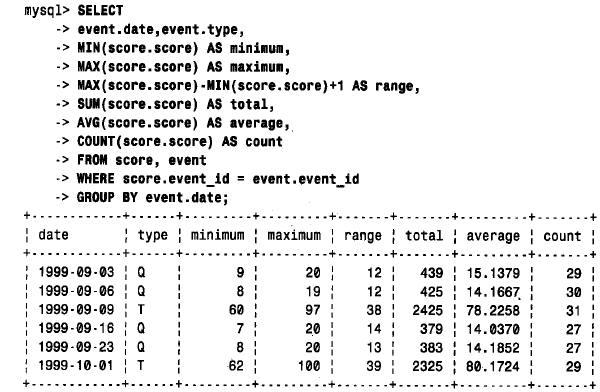Click the WHERE clause 'score.event_id = event.event_id'
Viewport: 600px width, 392px height.
[x=241, y=179]
